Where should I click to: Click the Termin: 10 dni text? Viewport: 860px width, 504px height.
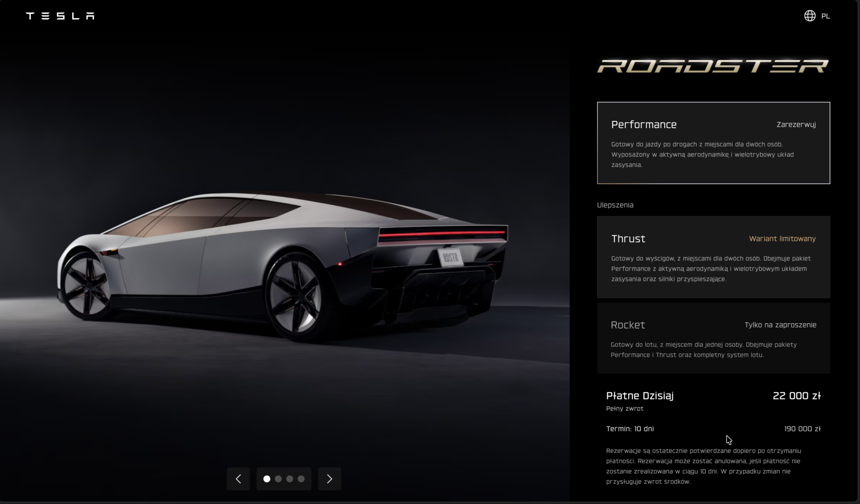630,429
